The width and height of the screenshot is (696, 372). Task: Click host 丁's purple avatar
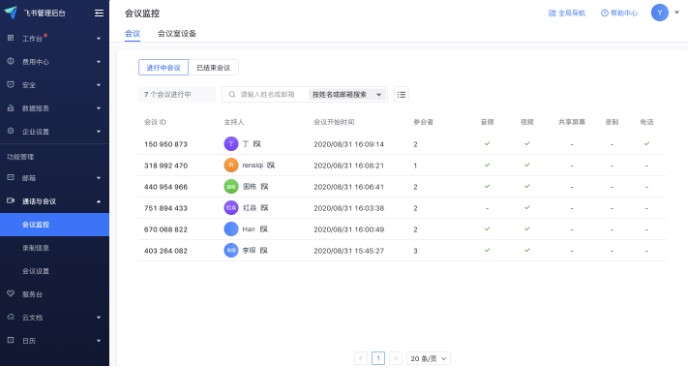231,144
